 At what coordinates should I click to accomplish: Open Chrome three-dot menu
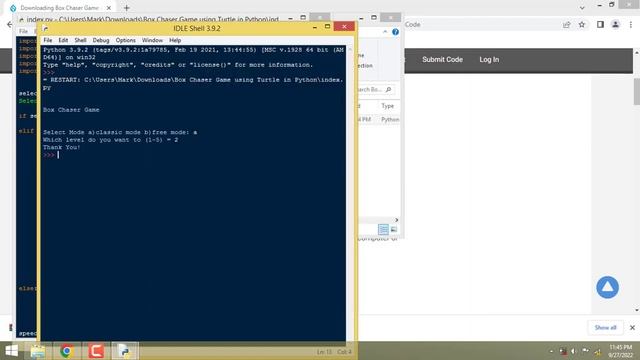pyautogui.click(x=631, y=25)
